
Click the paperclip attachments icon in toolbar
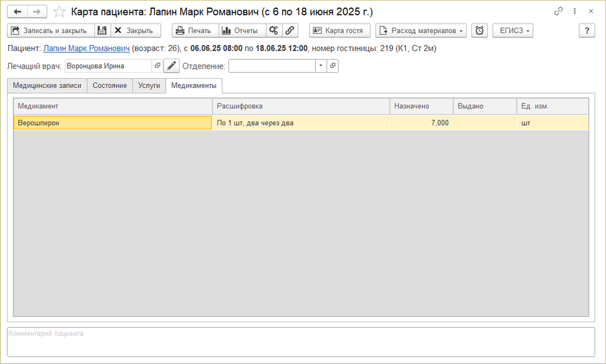tap(290, 31)
